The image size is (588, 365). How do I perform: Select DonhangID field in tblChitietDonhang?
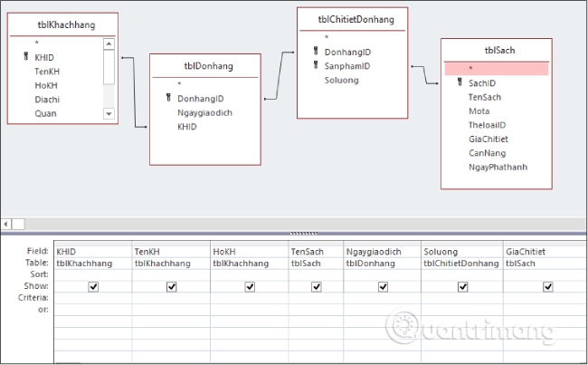click(347, 53)
